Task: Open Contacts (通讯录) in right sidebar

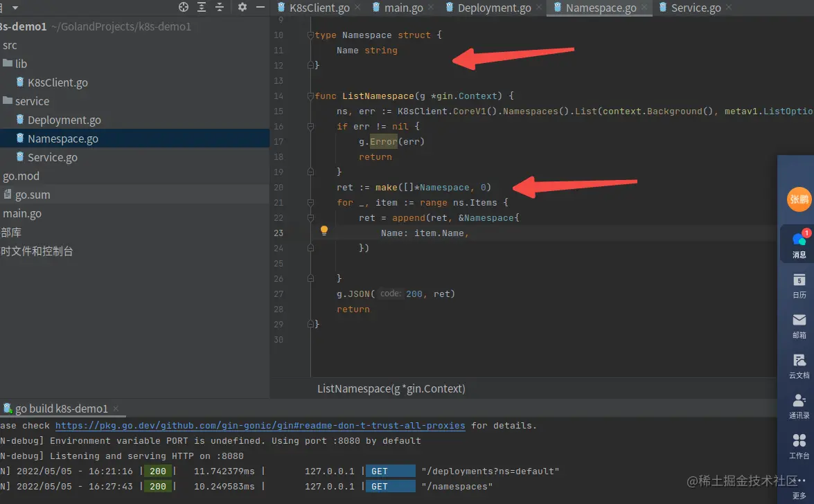Action: 799,406
